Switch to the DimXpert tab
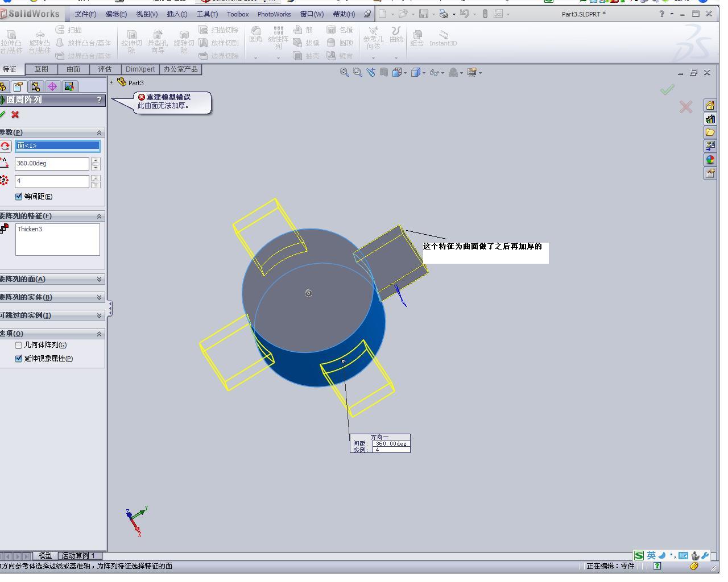 pyautogui.click(x=140, y=69)
